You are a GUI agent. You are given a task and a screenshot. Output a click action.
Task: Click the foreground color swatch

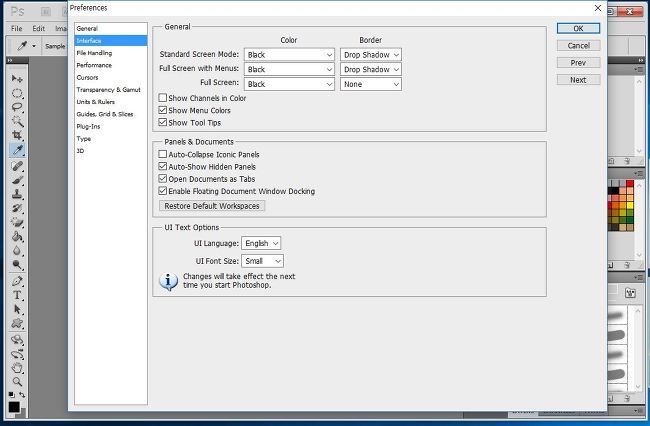coord(14,407)
